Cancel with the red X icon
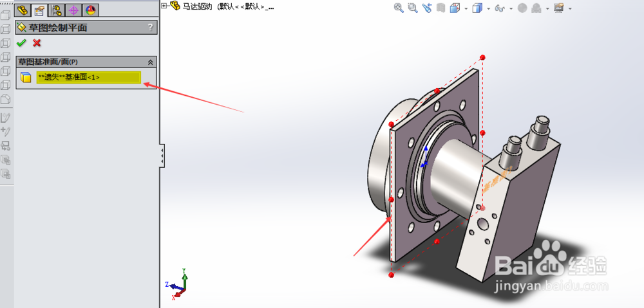The image size is (644, 308). click(37, 42)
